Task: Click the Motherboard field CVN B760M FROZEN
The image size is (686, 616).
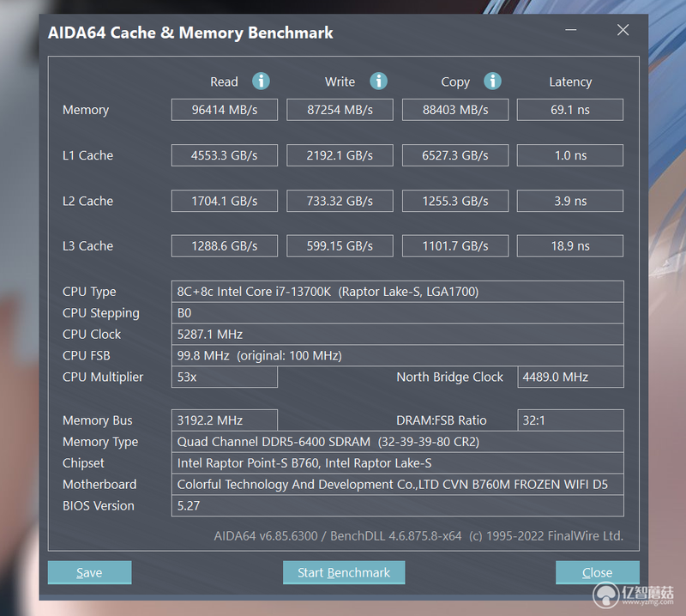Action: tap(398, 485)
